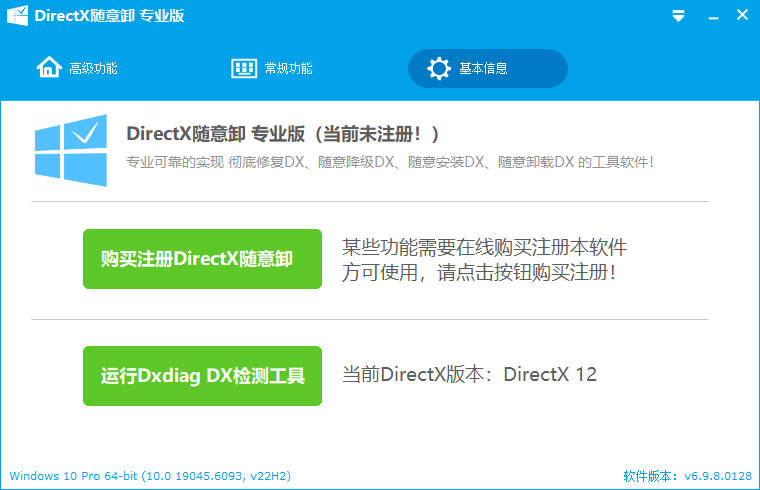Screen dimensions: 760x490
Task: Click the house icon beside 高级功能
Action: [49, 67]
